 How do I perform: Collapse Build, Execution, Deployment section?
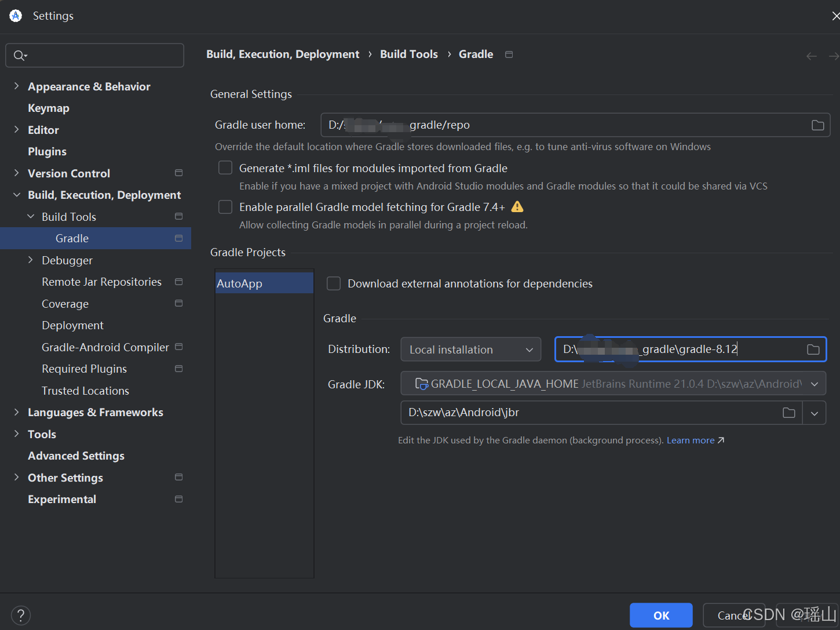tap(16, 195)
